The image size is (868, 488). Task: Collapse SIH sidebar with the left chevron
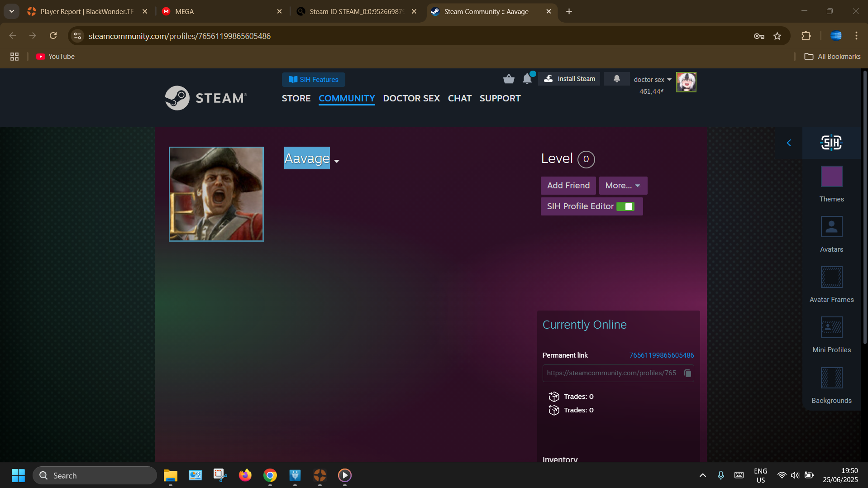(x=789, y=143)
